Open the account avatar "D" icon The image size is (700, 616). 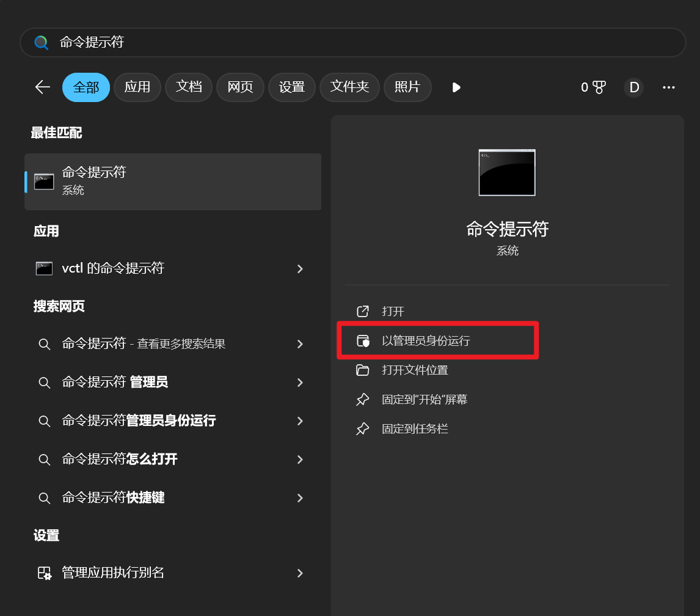tap(633, 87)
